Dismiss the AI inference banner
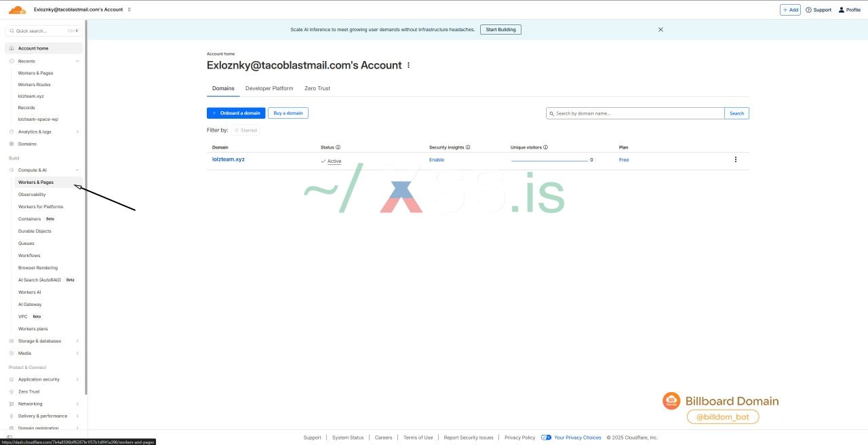The height and width of the screenshot is (445, 868). coord(660,29)
